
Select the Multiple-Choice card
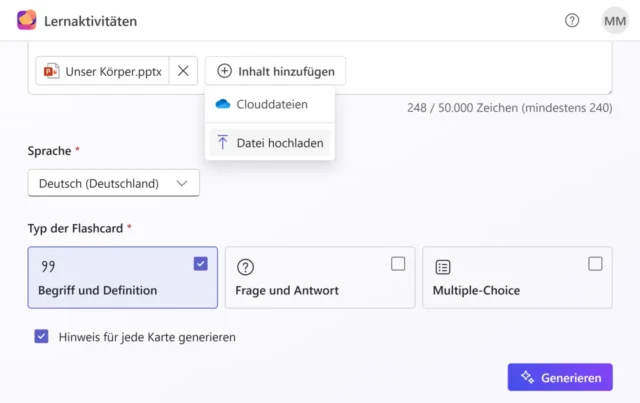tap(517, 278)
